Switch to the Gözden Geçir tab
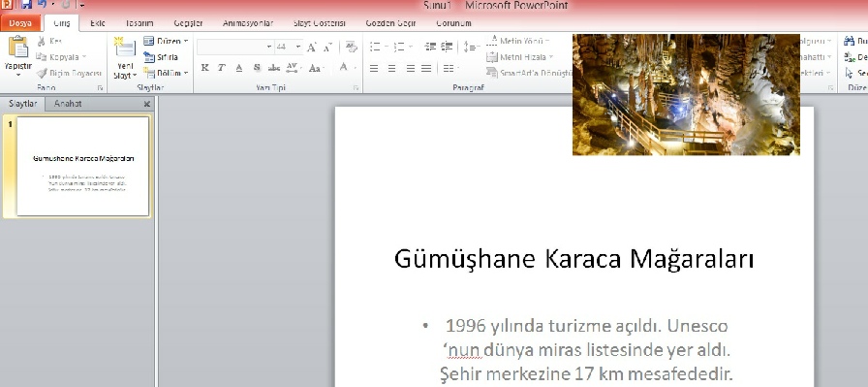868x387 pixels. click(390, 23)
